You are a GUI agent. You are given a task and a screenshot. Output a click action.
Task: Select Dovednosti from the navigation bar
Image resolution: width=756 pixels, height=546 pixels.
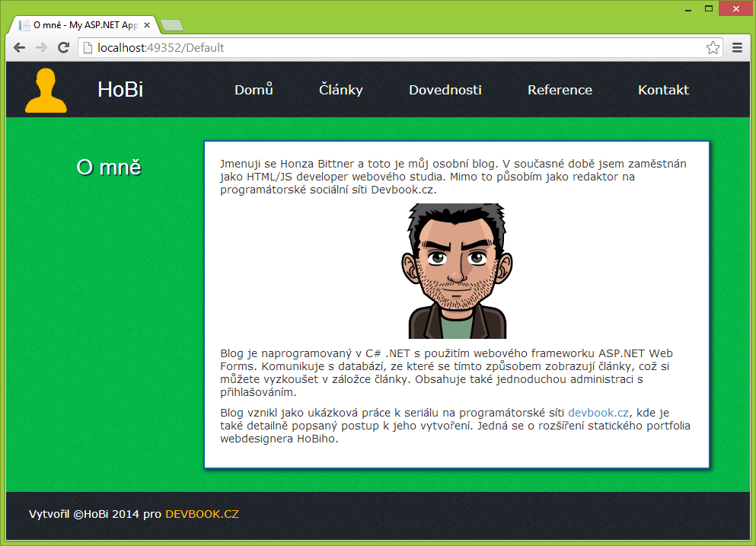click(445, 89)
